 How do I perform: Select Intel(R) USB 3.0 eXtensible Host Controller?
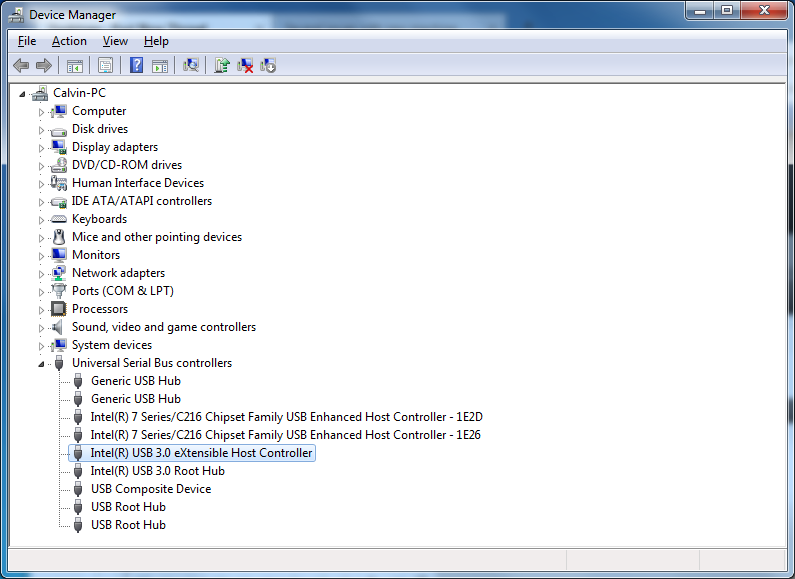coord(201,453)
